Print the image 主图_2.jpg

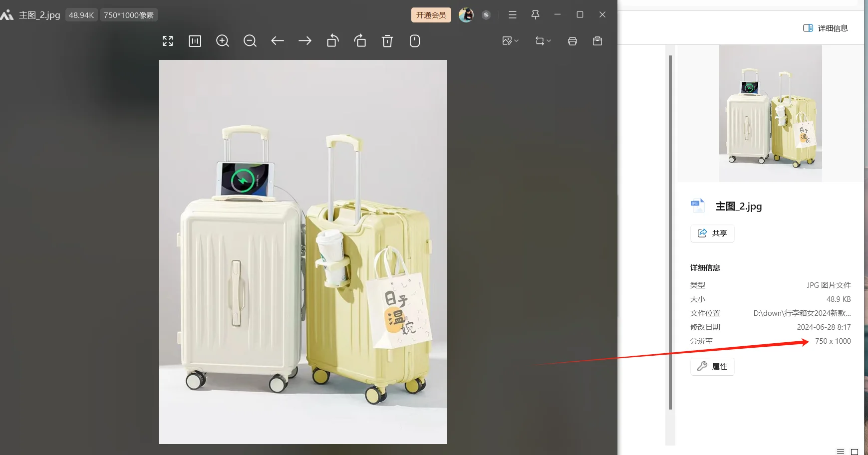coord(572,40)
